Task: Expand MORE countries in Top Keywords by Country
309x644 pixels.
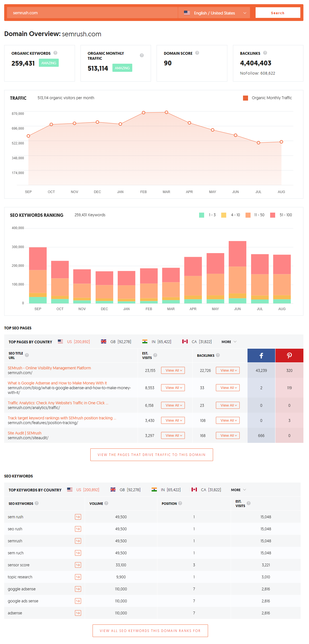Action: click(239, 490)
